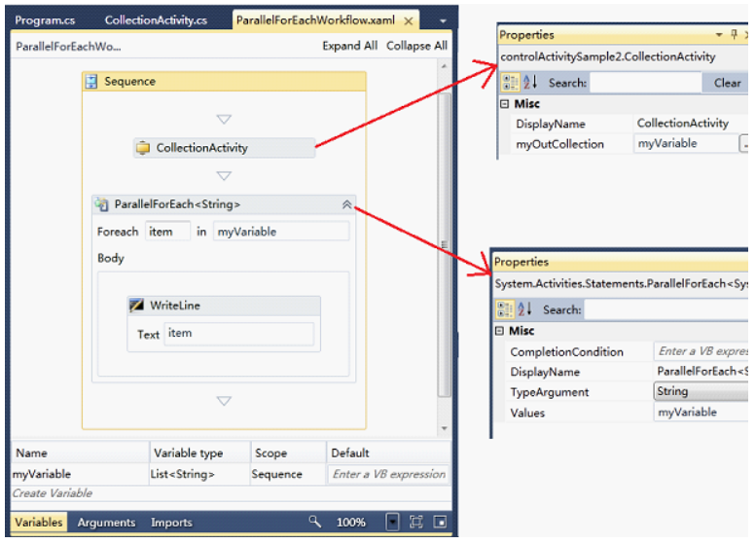
Task: Click the Sequence activity icon
Action: pos(91,82)
